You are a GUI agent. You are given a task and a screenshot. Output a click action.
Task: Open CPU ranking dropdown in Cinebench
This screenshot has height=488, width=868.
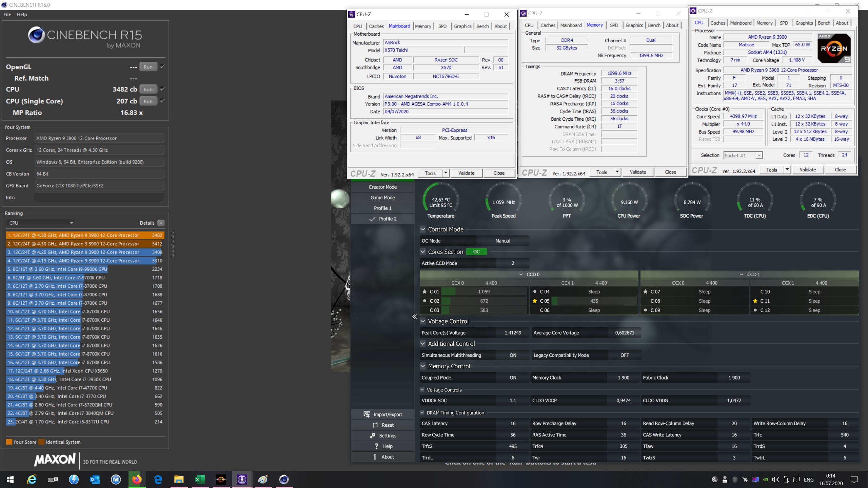(x=41, y=223)
